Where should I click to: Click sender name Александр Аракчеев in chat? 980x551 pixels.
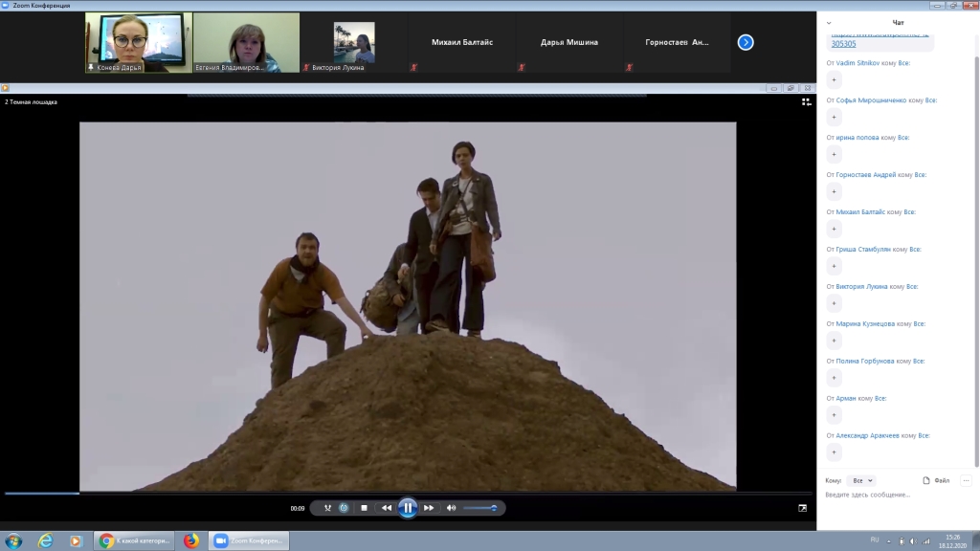[867, 435]
